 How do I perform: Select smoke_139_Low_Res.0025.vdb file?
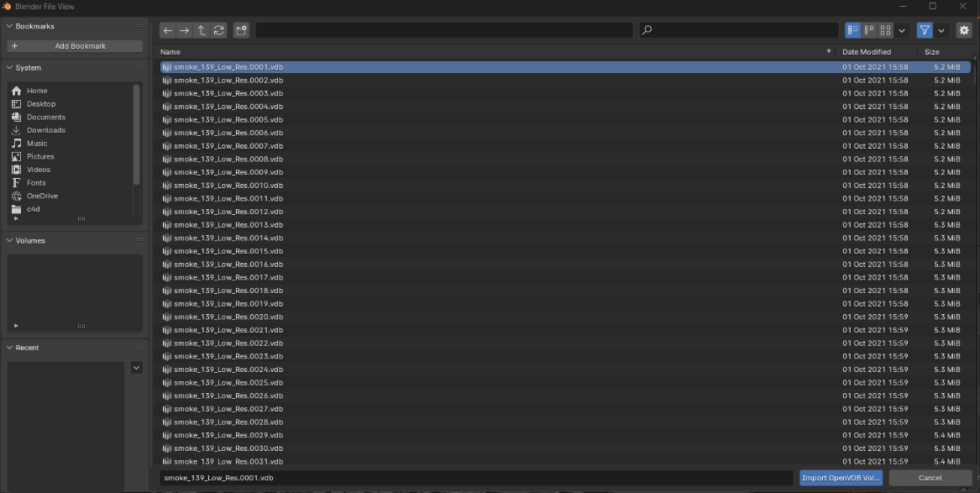click(565, 382)
